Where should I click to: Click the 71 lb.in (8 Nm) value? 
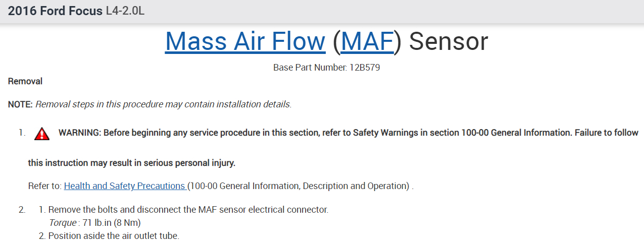(111, 222)
